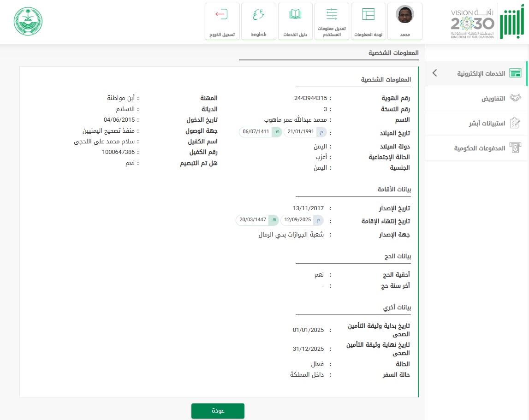The width and height of the screenshot is (529, 420).
Task: Click the logout arrow icon
Action: click(222, 14)
